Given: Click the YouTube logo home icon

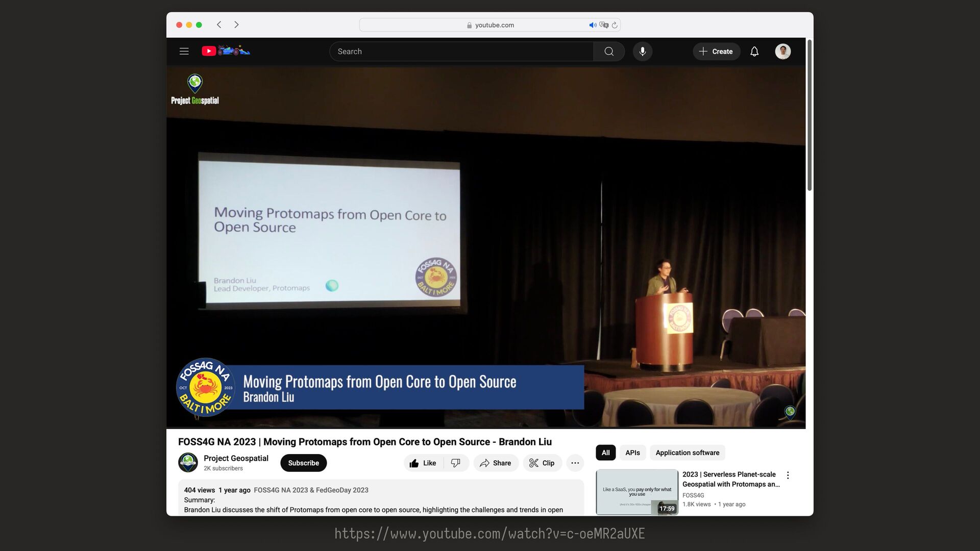Looking at the screenshot, I should coord(209,51).
